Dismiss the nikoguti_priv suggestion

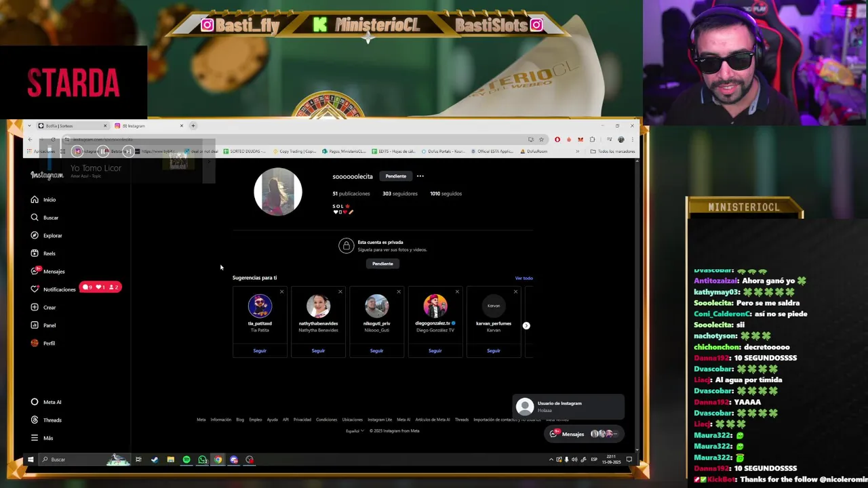(x=398, y=292)
